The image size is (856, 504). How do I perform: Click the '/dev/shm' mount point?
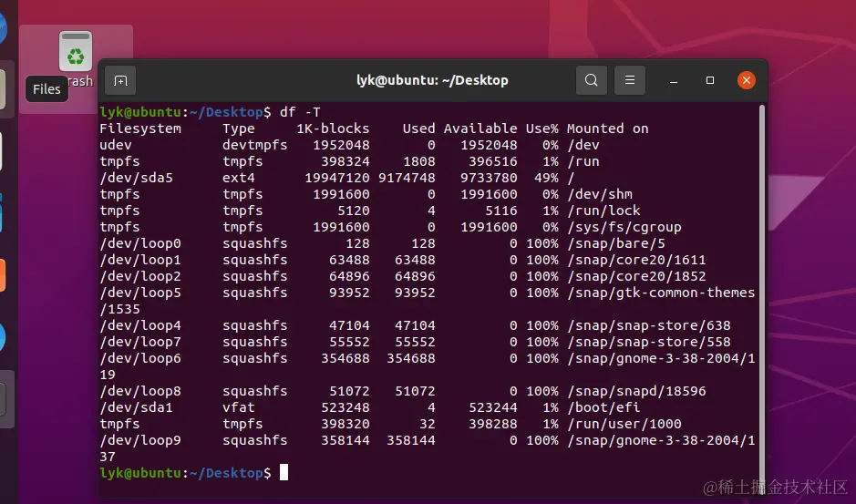coord(600,194)
